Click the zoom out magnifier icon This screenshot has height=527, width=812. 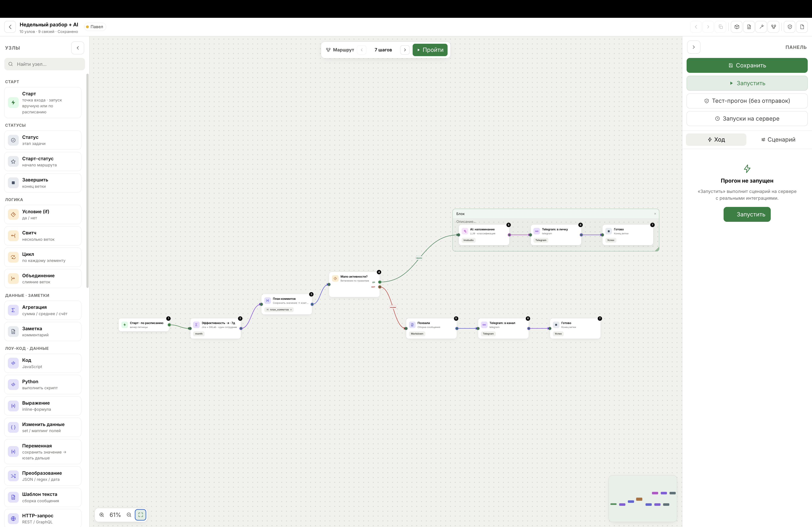[129, 515]
